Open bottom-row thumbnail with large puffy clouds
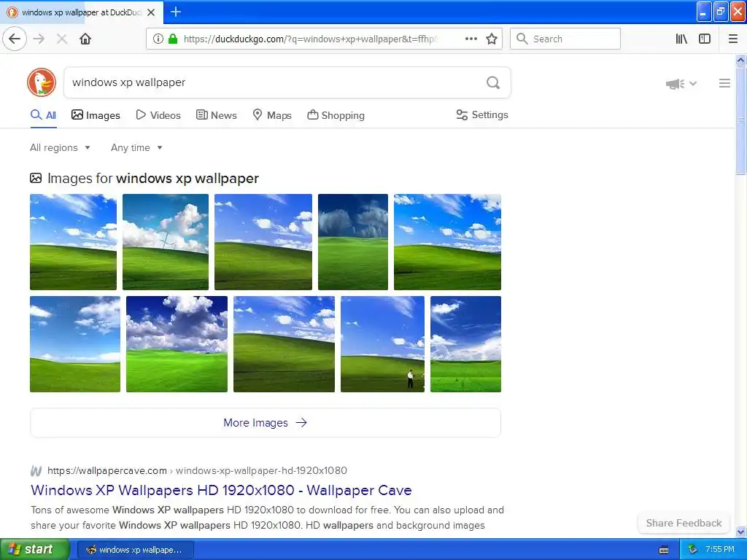The width and height of the screenshot is (747, 560). point(177,344)
